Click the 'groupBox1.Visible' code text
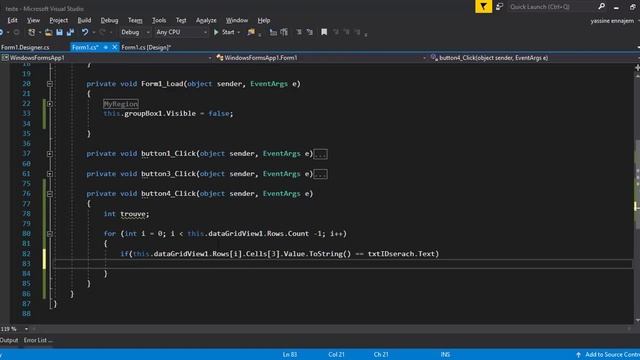 [160, 113]
